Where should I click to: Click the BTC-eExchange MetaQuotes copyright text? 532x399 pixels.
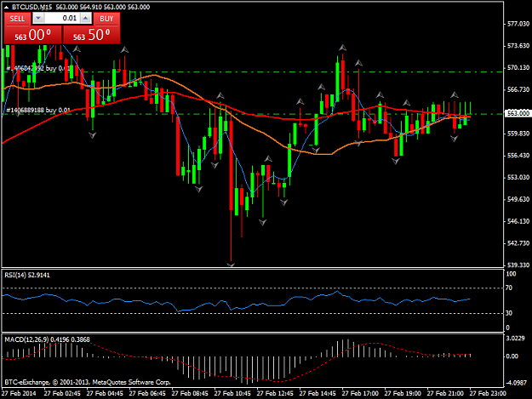point(87,382)
